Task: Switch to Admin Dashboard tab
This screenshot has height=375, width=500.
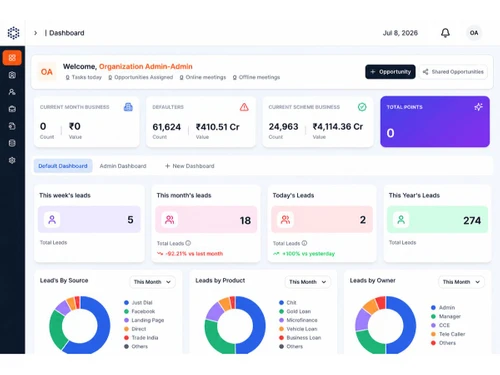Action: [x=123, y=166]
